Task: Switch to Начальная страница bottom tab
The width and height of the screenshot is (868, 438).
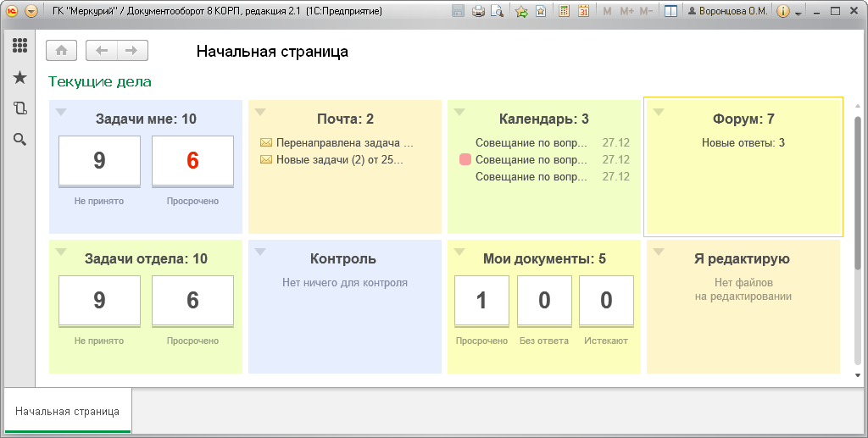Action: point(67,412)
